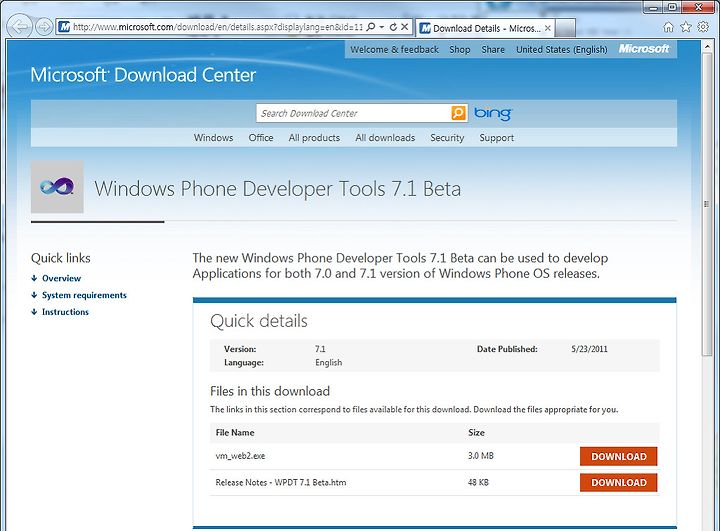
Task: Click the vertical scrollbar thumb
Action: coord(707,204)
